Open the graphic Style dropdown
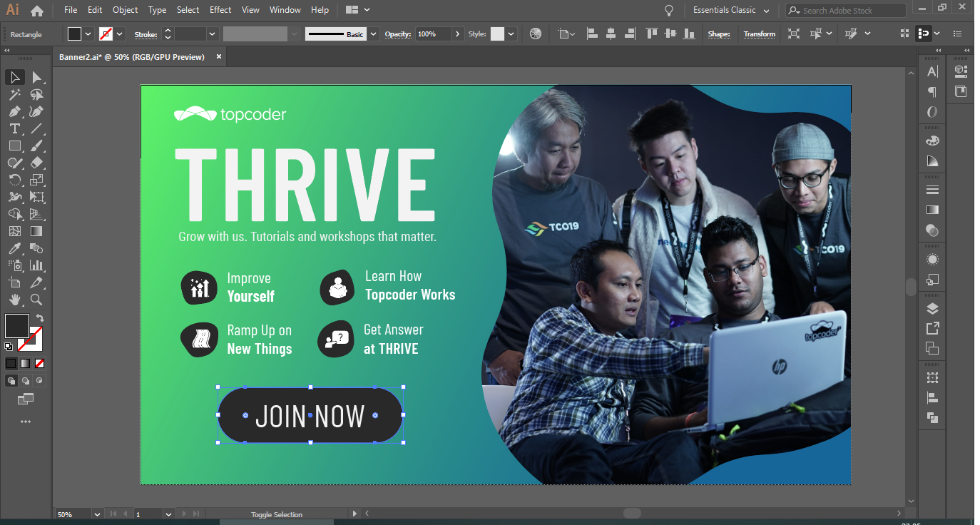This screenshot has width=980, height=525. [x=511, y=34]
